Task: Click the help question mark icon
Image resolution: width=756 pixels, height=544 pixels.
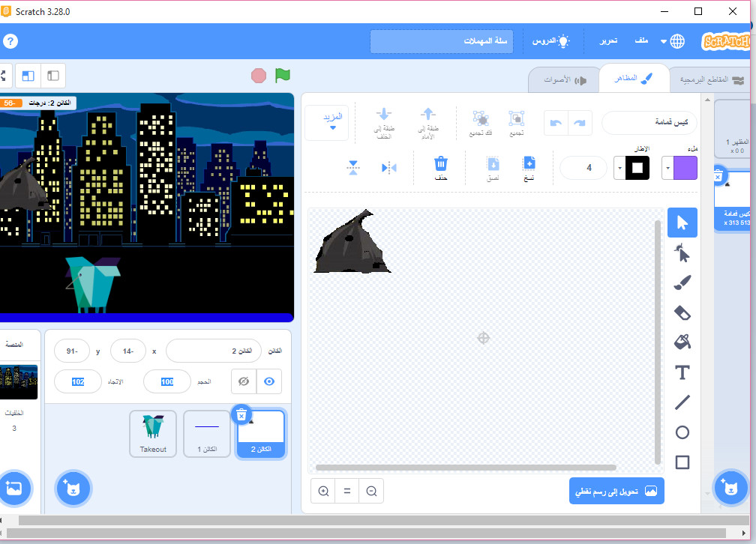Action: coord(10,41)
